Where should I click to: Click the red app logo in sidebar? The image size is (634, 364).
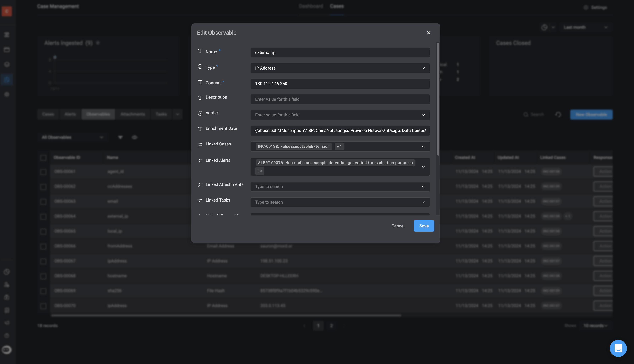[x=7, y=11]
